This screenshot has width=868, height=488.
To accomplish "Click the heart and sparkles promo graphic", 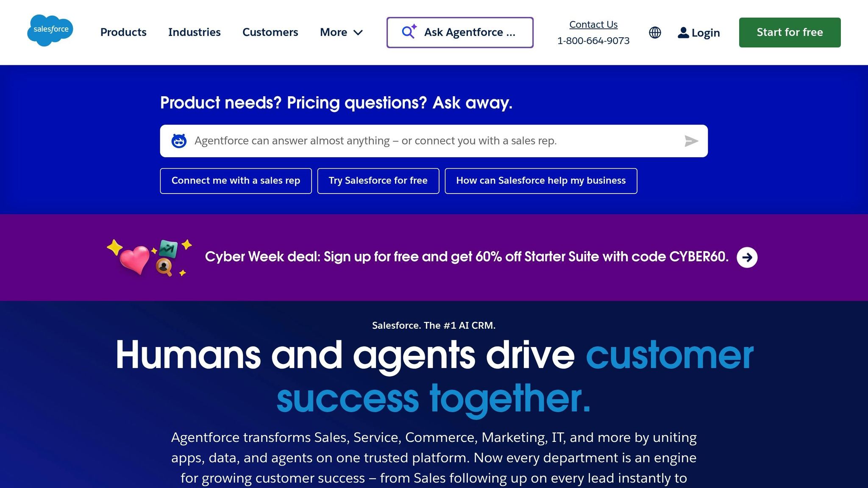I will tap(149, 258).
